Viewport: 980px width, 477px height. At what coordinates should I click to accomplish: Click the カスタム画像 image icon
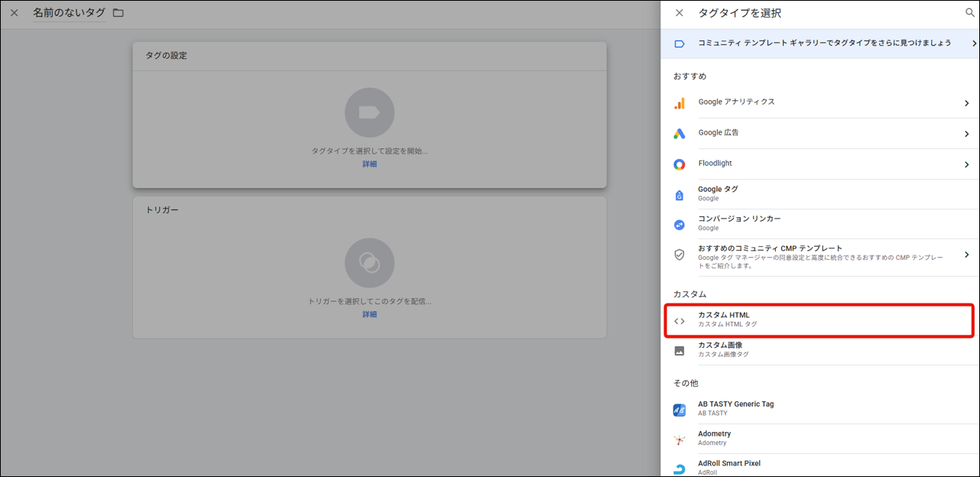(679, 351)
